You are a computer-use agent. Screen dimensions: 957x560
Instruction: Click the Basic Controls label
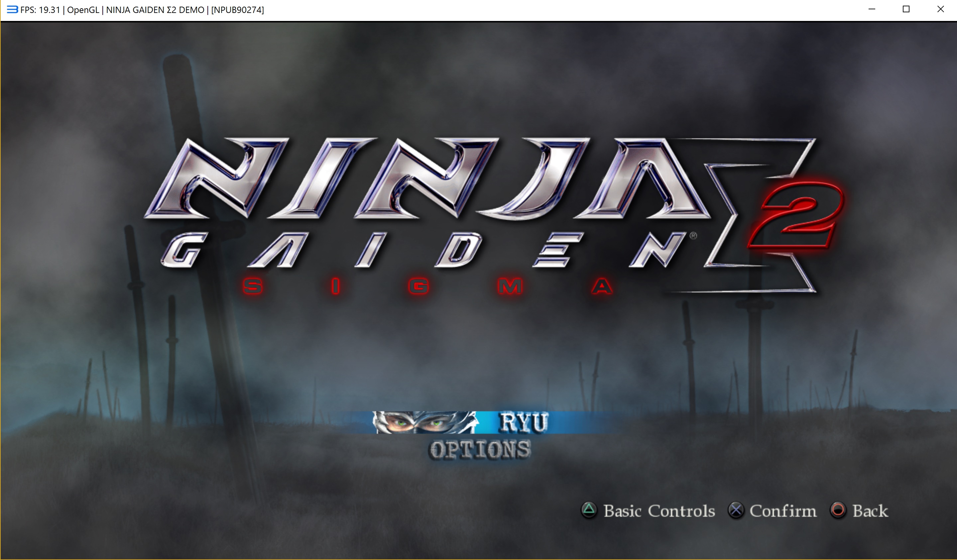pos(659,510)
